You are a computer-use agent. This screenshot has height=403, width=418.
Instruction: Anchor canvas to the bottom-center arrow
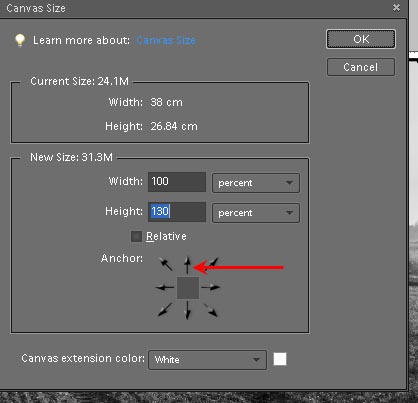(x=188, y=310)
